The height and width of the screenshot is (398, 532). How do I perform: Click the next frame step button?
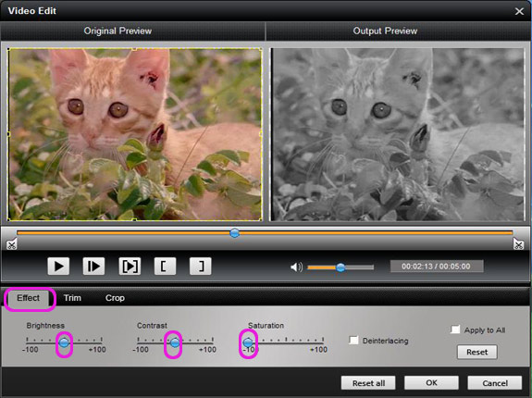pyautogui.click(x=94, y=266)
